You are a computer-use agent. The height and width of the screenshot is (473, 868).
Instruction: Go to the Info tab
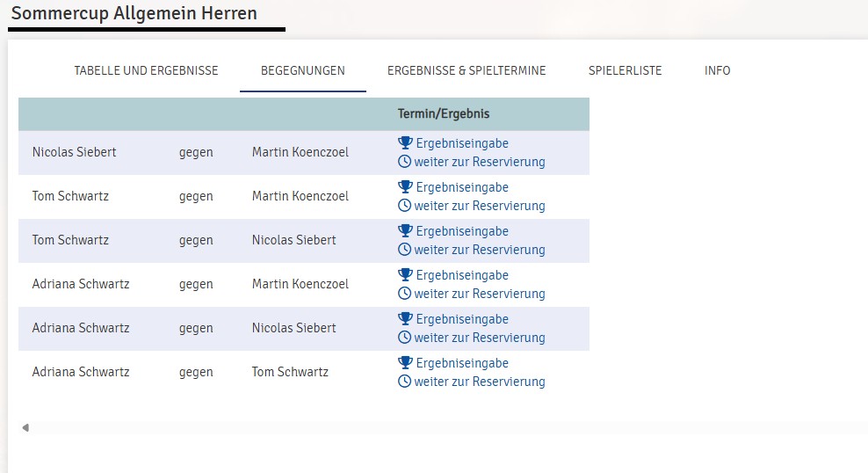[718, 71]
